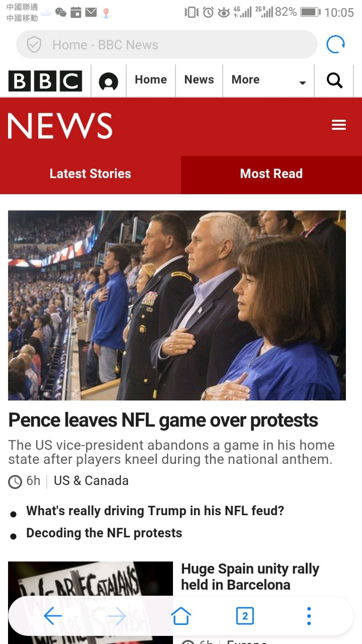Open What's really driving Trump link
Screen dimensions: 362x644
click(155, 511)
